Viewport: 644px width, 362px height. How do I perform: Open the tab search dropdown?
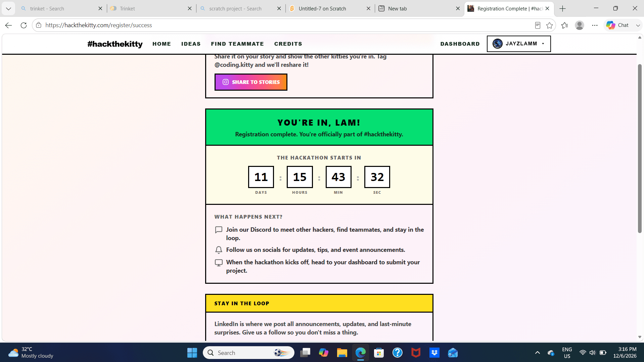tap(8, 9)
